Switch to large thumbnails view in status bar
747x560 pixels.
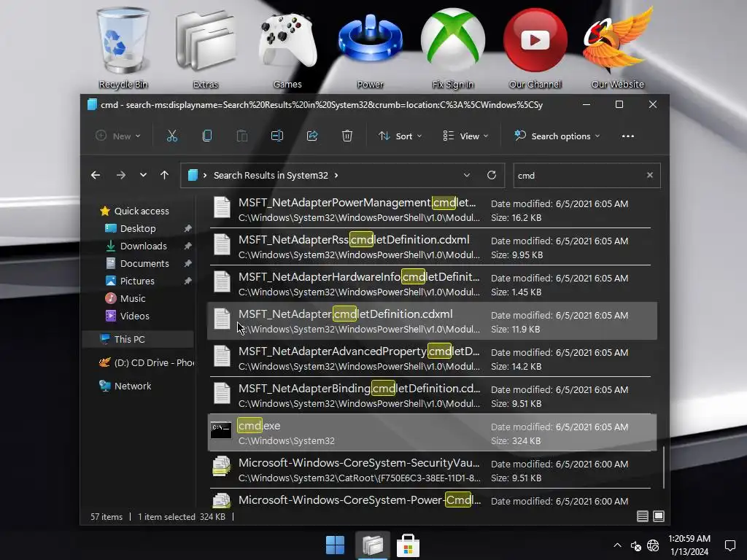[659, 516]
